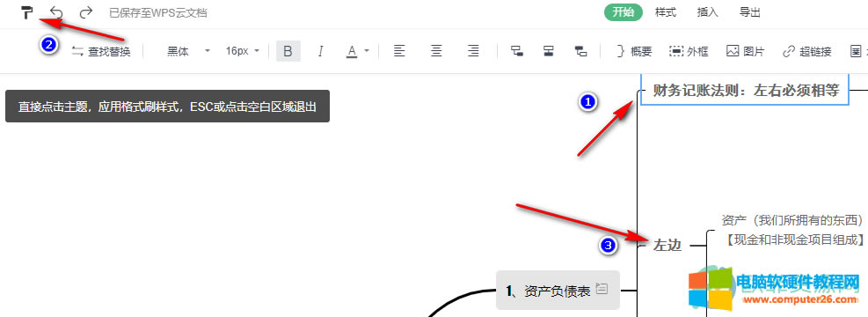Open 查找替换 find and replace

pos(101,52)
